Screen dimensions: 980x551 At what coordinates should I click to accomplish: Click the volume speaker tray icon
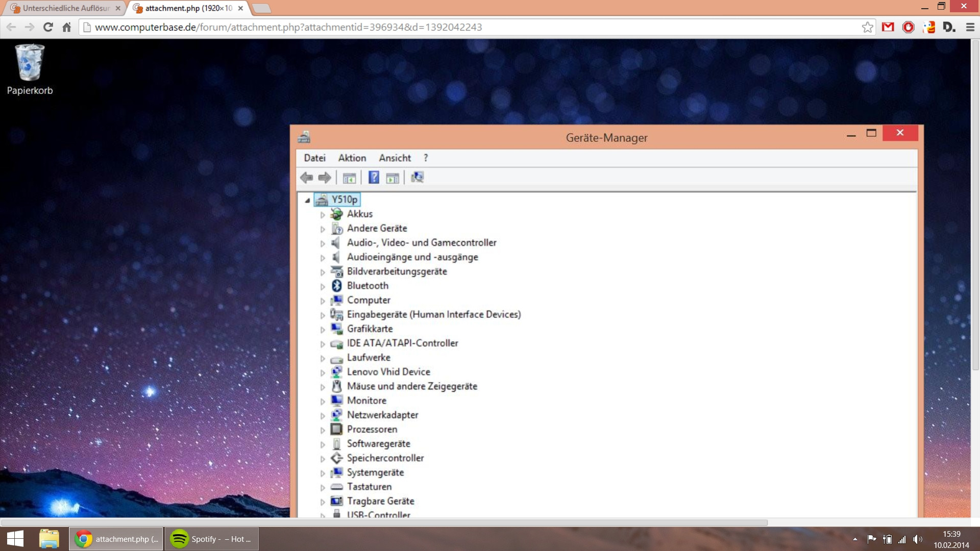pyautogui.click(x=917, y=539)
